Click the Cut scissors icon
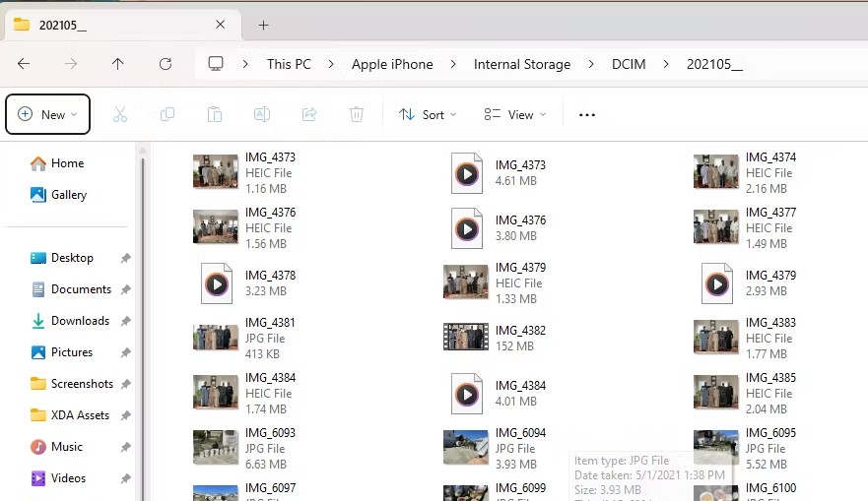The width and height of the screenshot is (868, 501). [x=119, y=114]
